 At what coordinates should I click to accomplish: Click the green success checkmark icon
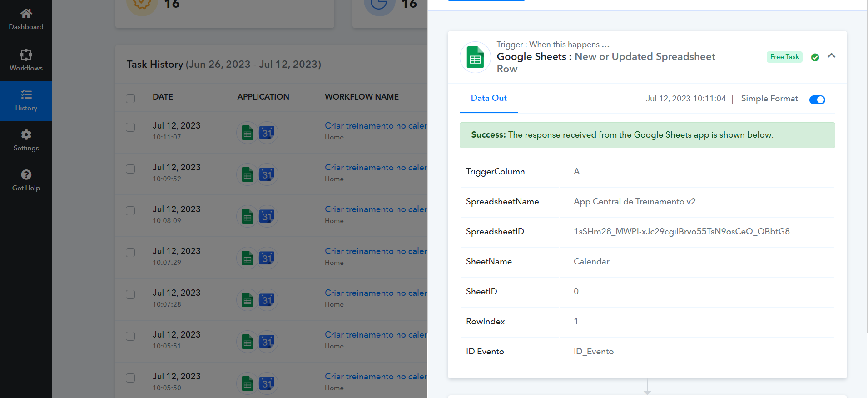click(815, 57)
